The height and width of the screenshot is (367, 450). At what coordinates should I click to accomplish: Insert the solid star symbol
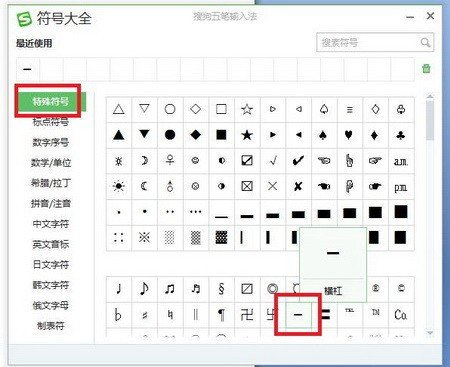point(247,135)
